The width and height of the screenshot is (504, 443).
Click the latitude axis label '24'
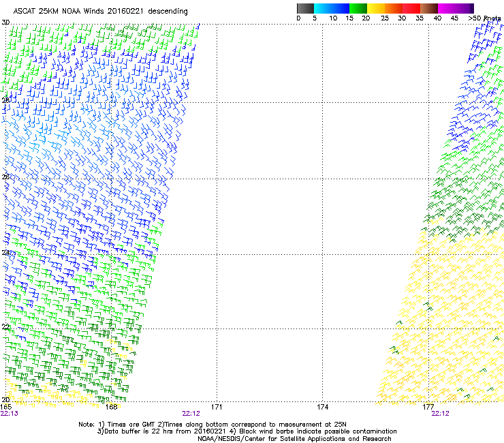(5, 253)
